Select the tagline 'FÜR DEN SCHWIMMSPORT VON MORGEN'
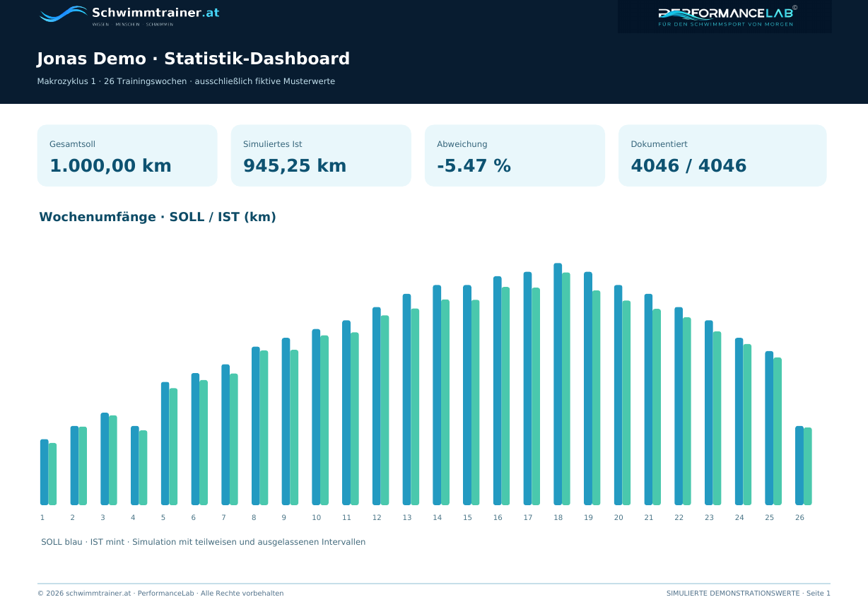 pyautogui.click(x=725, y=24)
